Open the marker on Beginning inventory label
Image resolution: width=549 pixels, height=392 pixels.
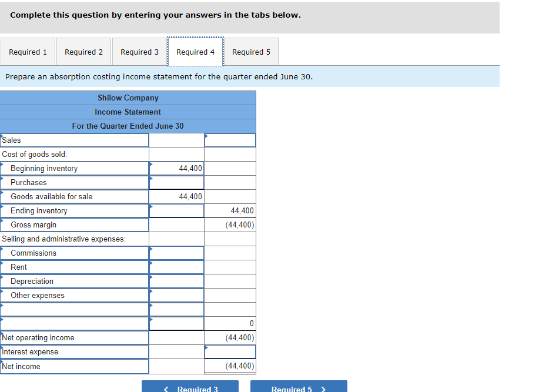click(4, 165)
